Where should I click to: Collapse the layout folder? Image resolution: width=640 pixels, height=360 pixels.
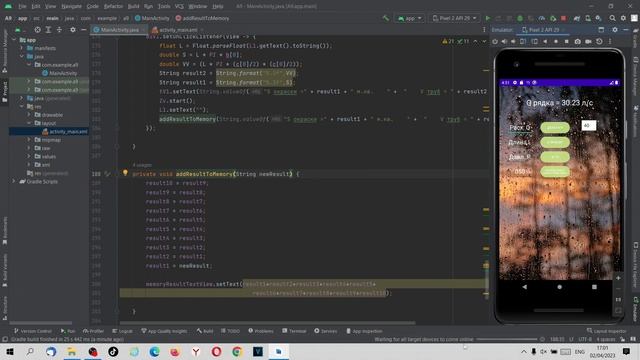[29, 123]
